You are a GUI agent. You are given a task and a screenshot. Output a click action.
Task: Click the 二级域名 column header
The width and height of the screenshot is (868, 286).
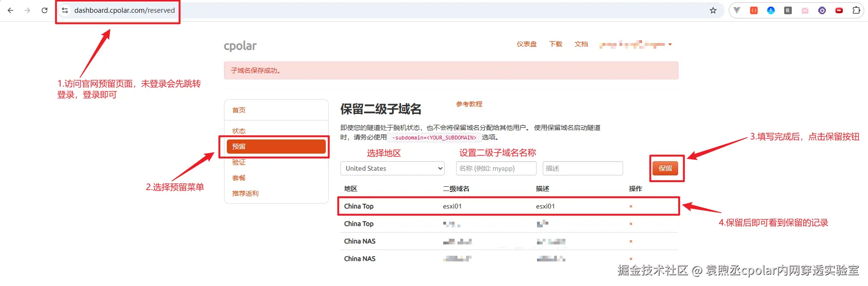pos(456,189)
